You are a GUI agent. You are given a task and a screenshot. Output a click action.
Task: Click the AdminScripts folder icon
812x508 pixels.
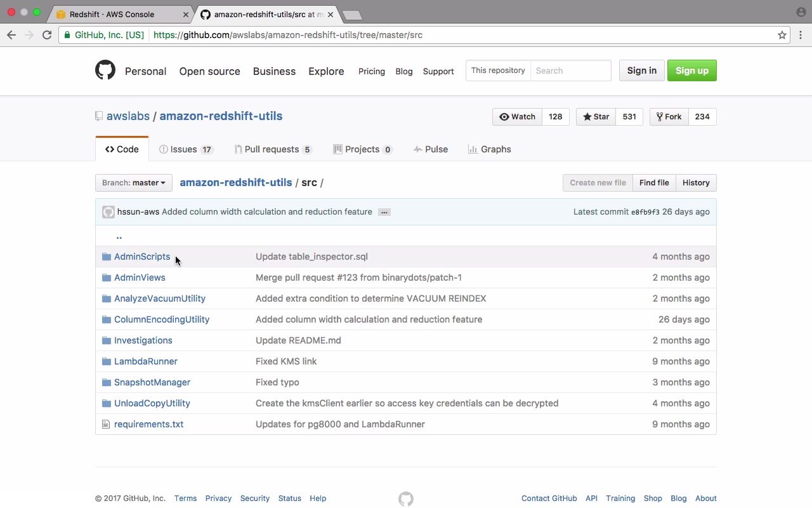click(107, 257)
